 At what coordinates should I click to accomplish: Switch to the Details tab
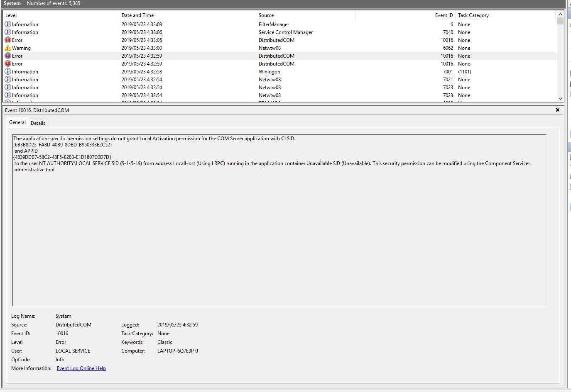click(x=38, y=122)
